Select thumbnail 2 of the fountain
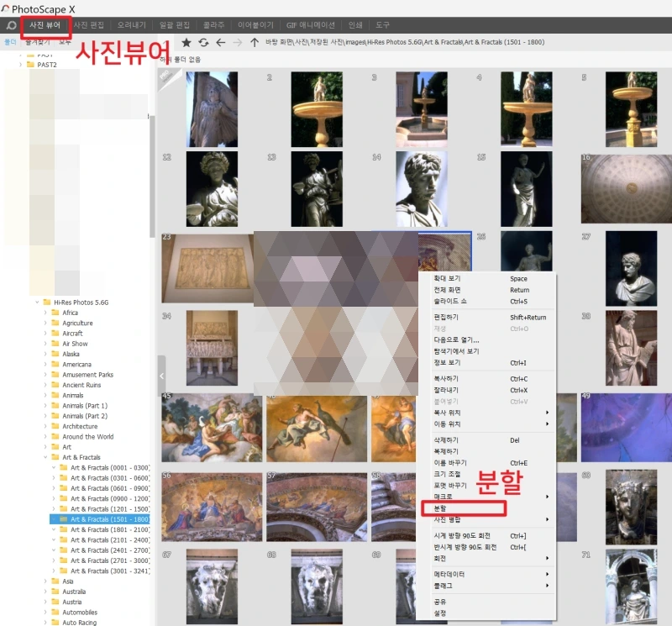Screen dimensions: 672x626 click(x=317, y=109)
